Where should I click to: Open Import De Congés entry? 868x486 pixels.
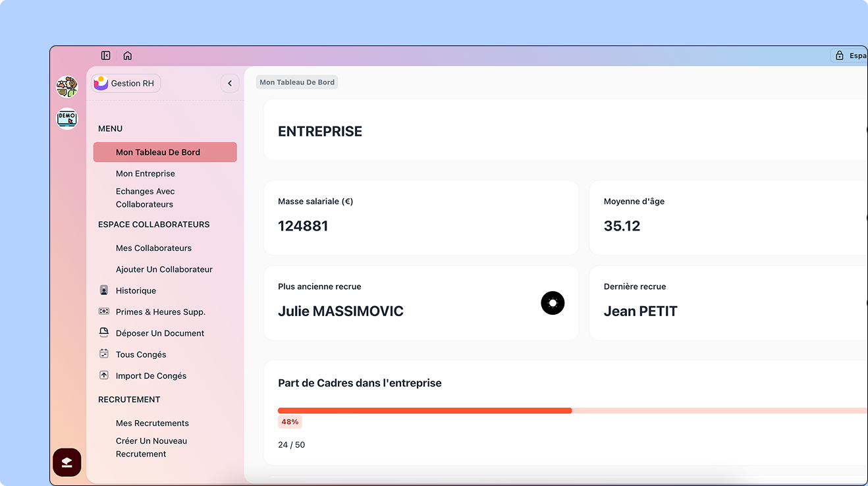pos(151,376)
